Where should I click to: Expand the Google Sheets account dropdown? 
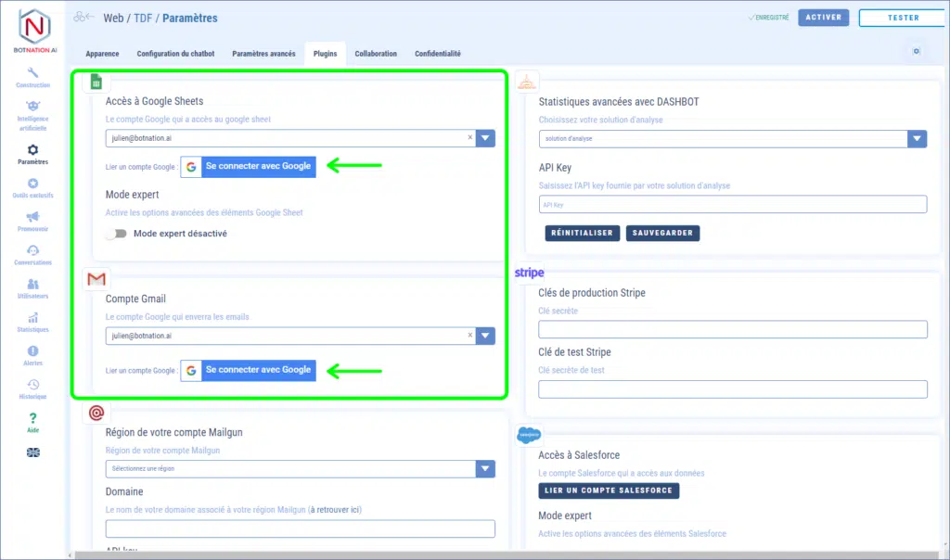point(485,138)
